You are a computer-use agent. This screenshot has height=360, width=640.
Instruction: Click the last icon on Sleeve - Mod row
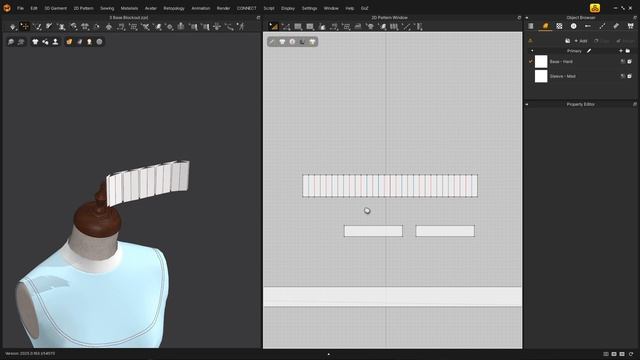tap(630, 76)
